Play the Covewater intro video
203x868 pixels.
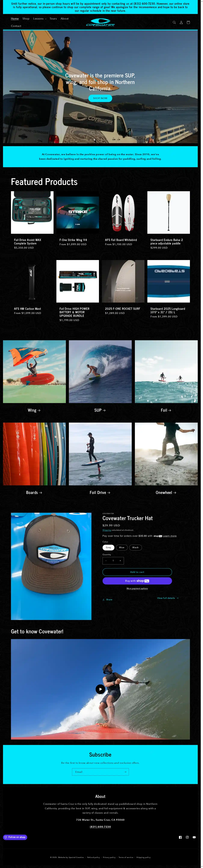100,689
